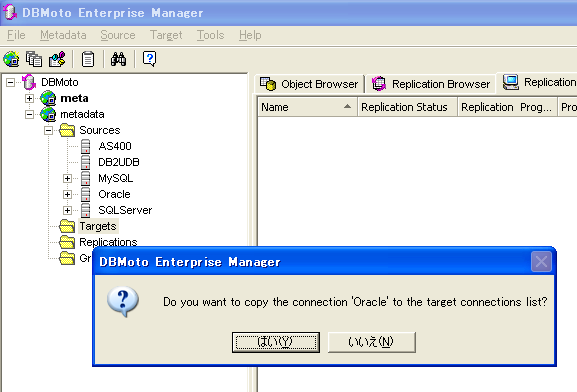Confirm copy with はい(Y) button
577x392 pixels.
point(276,342)
